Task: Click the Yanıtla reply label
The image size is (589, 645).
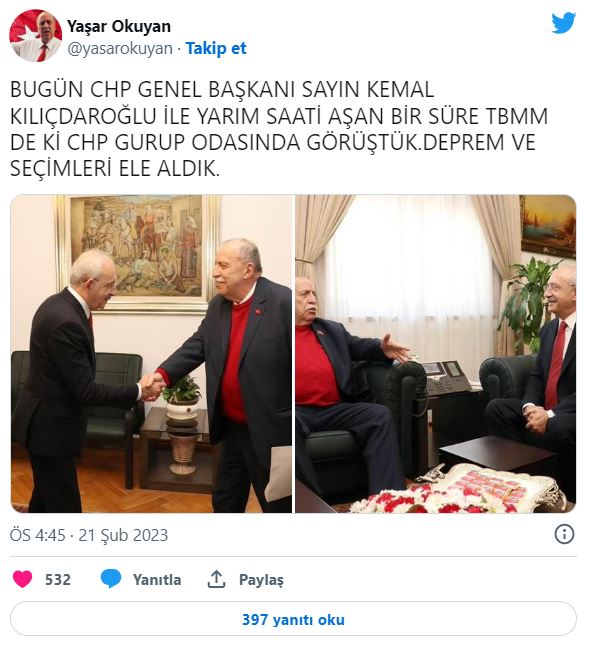Action: coord(157,580)
